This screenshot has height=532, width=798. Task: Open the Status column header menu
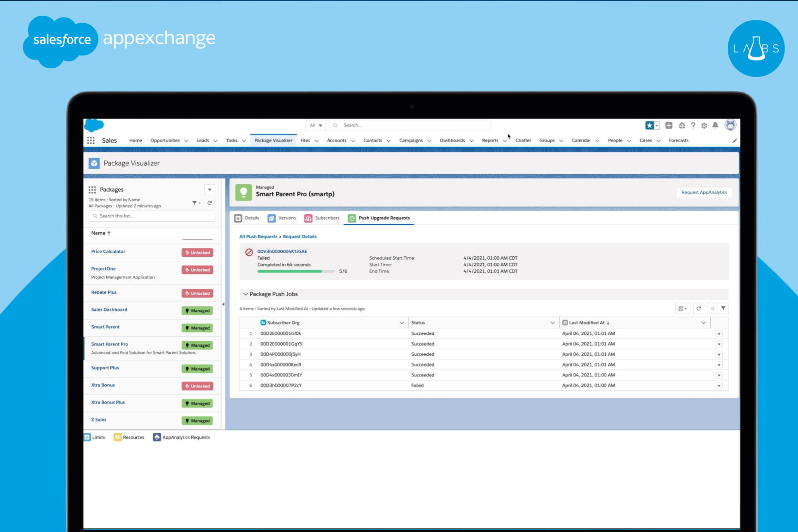click(552, 323)
